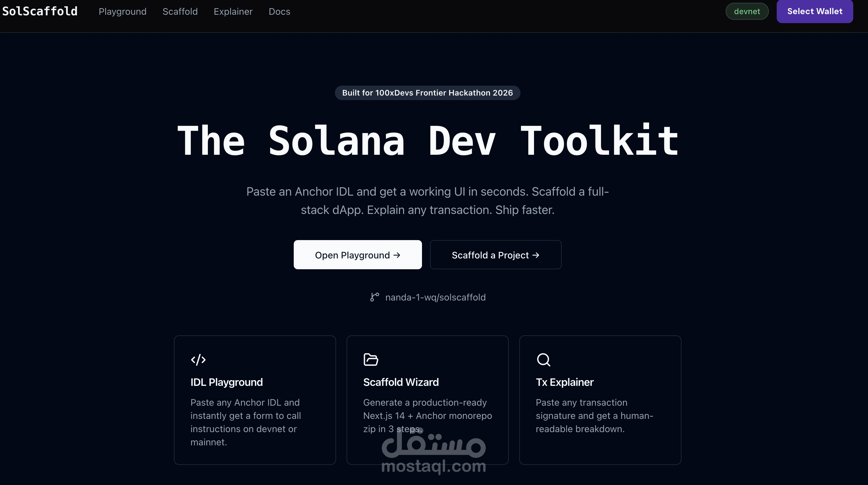Open the nanda-1-wq/solscaffold repo link
868x485 pixels.
(x=435, y=297)
